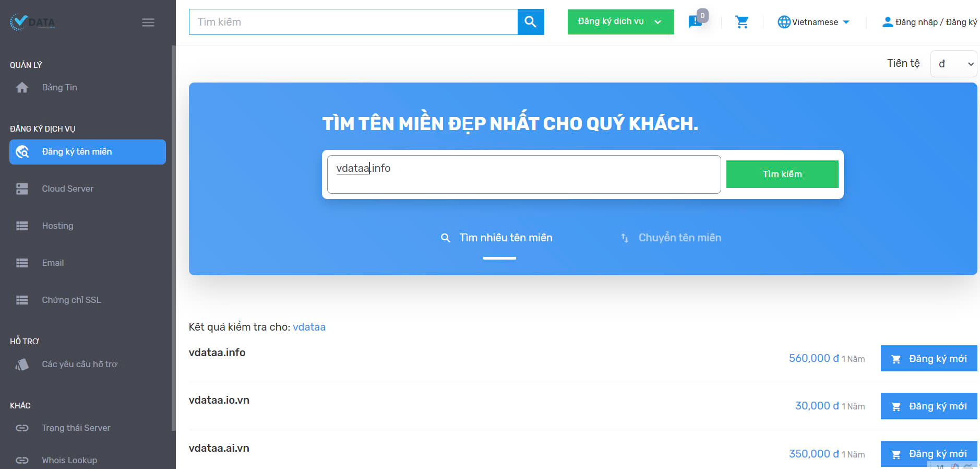Screen dimensions: 980x469
Task: Click cart icon in vdataa.info register button
Action: click(x=896, y=359)
